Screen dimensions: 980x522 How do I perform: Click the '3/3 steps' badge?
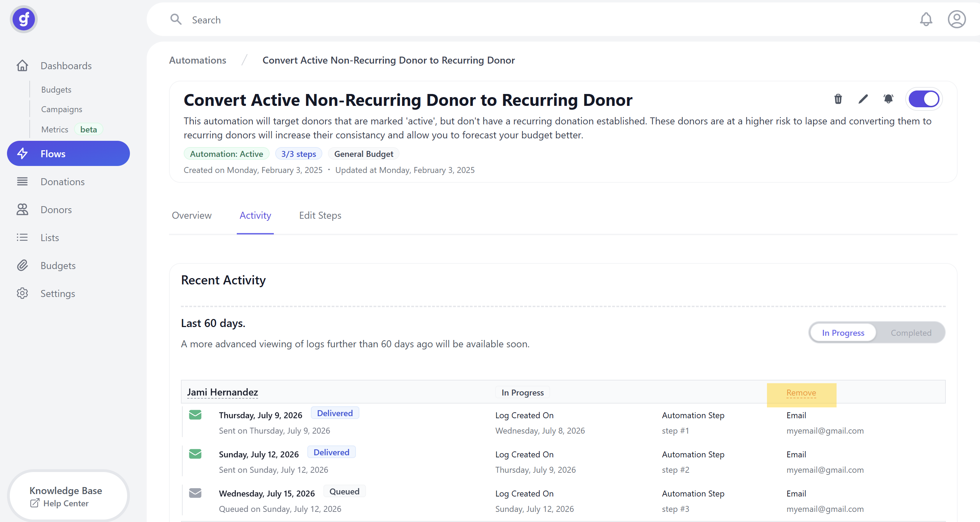[299, 154]
